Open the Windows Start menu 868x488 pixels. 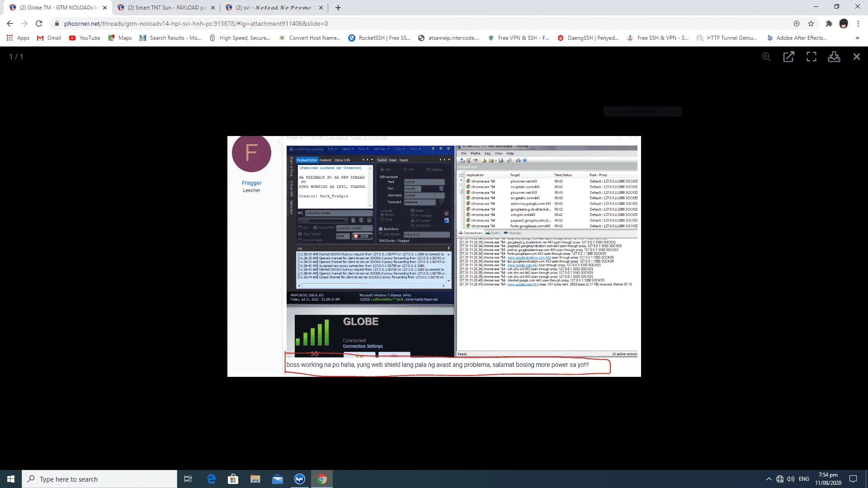click(x=11, y=479)
